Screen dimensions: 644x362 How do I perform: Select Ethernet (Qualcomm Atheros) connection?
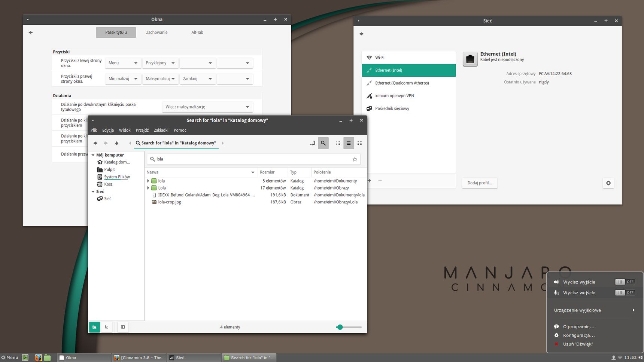409,83
